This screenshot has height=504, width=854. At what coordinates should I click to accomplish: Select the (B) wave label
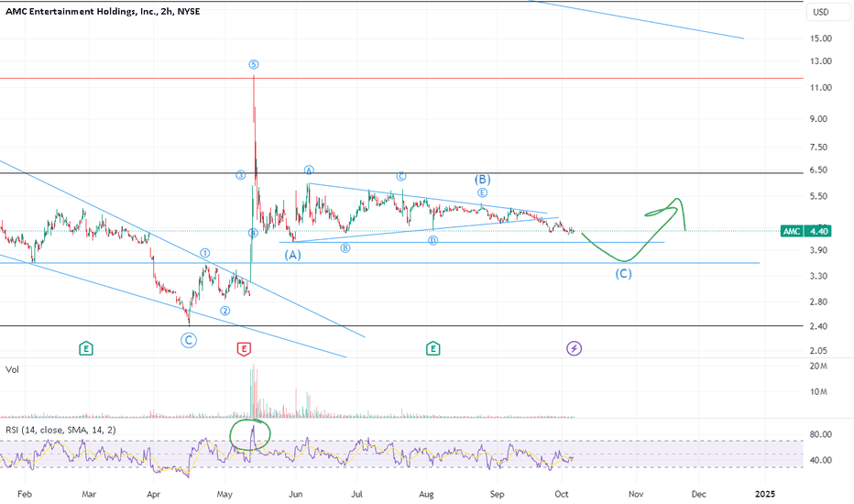point(483,180)
